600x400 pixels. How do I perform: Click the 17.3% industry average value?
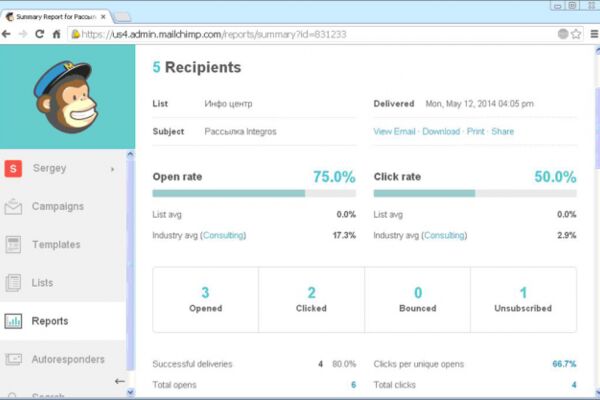coord(344,235)
